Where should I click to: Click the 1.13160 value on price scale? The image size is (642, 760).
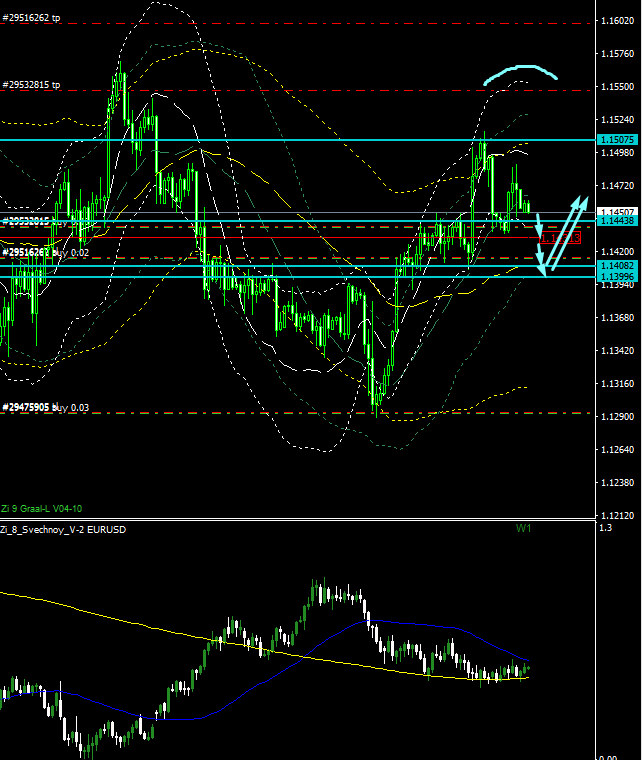coord(616,383)
